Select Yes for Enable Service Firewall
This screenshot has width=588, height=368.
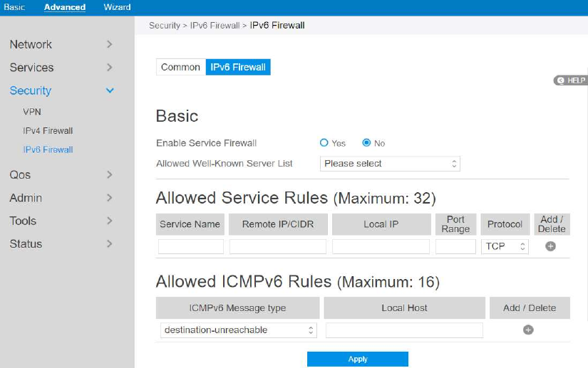pyautogui.click(x=324, y=143)
